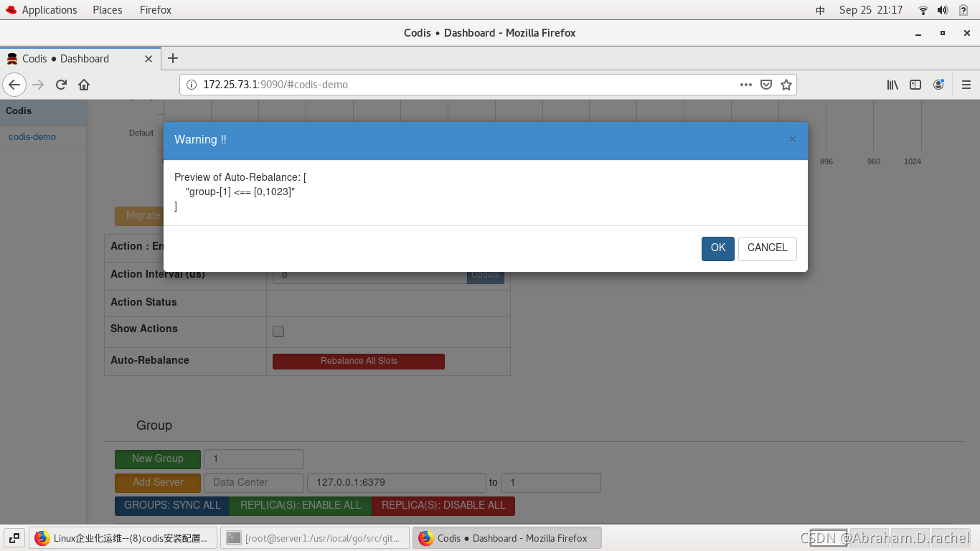Click the Rebalance All Slots button
Image resolution: width=980 pixels, height=551 pixels.
[359, 361]
